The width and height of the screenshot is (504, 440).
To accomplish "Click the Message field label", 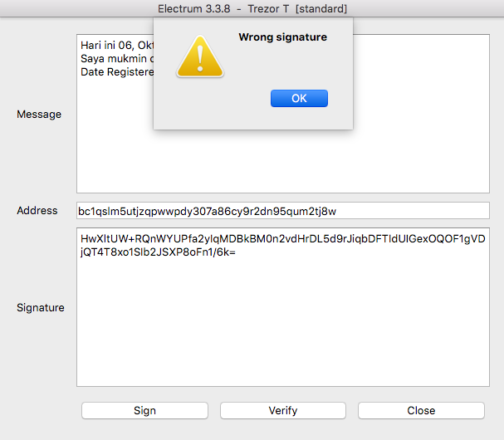I will coord(39,115).
